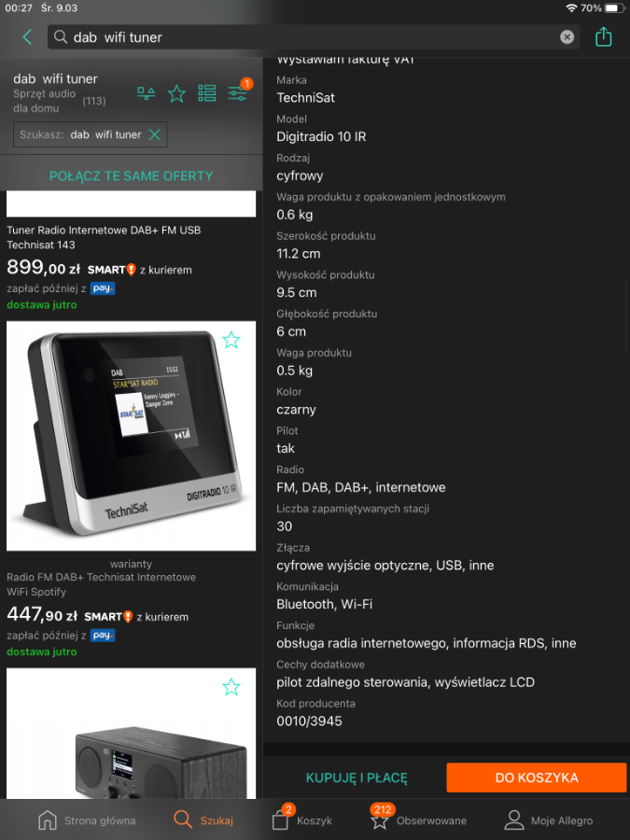The height and width of the screenshot is (840, 630).
Task: Tap the back arrow icon
Action: click(x=27, y=37)
